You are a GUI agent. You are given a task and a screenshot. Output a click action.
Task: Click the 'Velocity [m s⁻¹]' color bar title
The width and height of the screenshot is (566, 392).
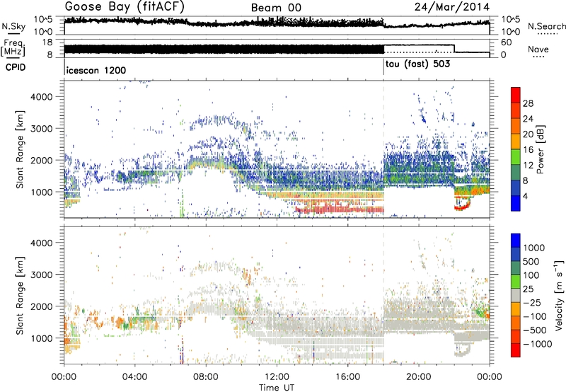click(559, 295)
